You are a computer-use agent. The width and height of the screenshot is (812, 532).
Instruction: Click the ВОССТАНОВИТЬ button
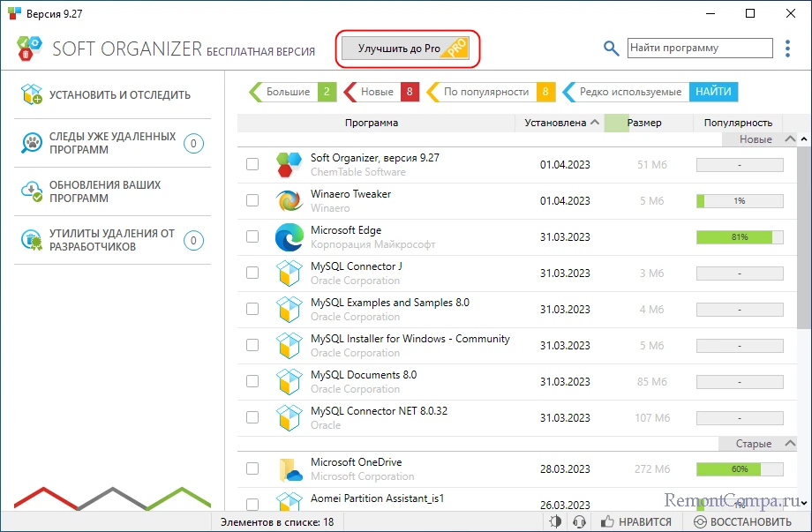point(742,521)
